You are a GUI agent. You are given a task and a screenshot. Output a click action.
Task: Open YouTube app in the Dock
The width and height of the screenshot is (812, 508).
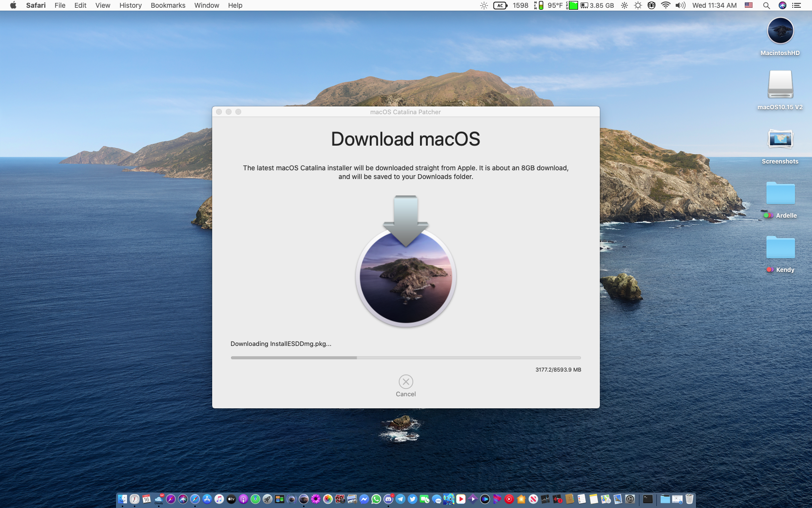click(461, 499)
